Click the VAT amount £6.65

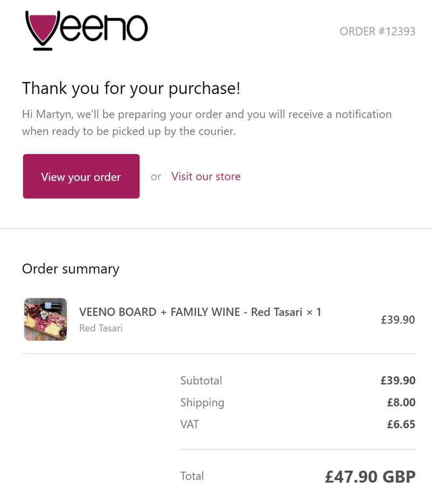401,425
